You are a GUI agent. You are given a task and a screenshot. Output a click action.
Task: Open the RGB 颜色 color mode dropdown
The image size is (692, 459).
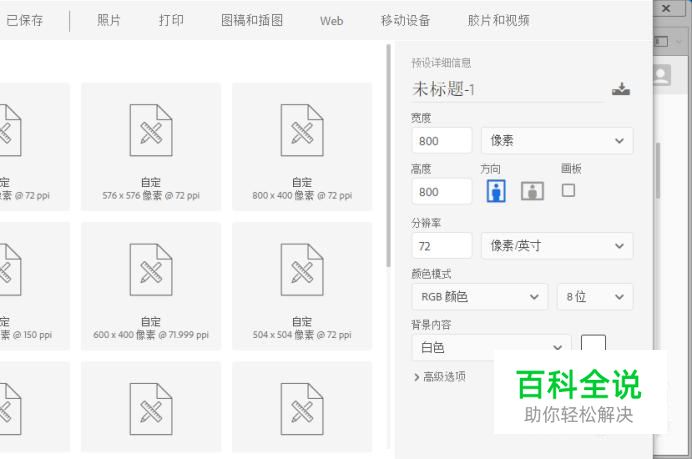pyautogui.click(x=480, y=297)
